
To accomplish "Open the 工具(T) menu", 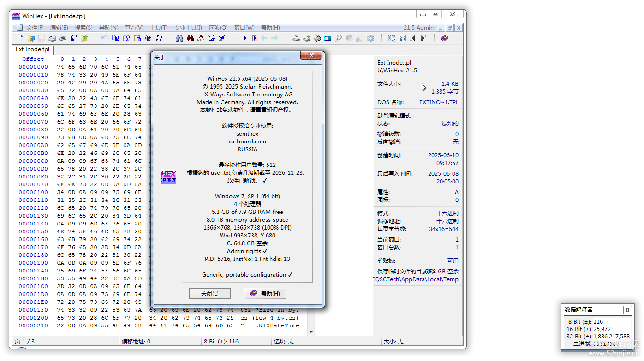I will point(159,28).
